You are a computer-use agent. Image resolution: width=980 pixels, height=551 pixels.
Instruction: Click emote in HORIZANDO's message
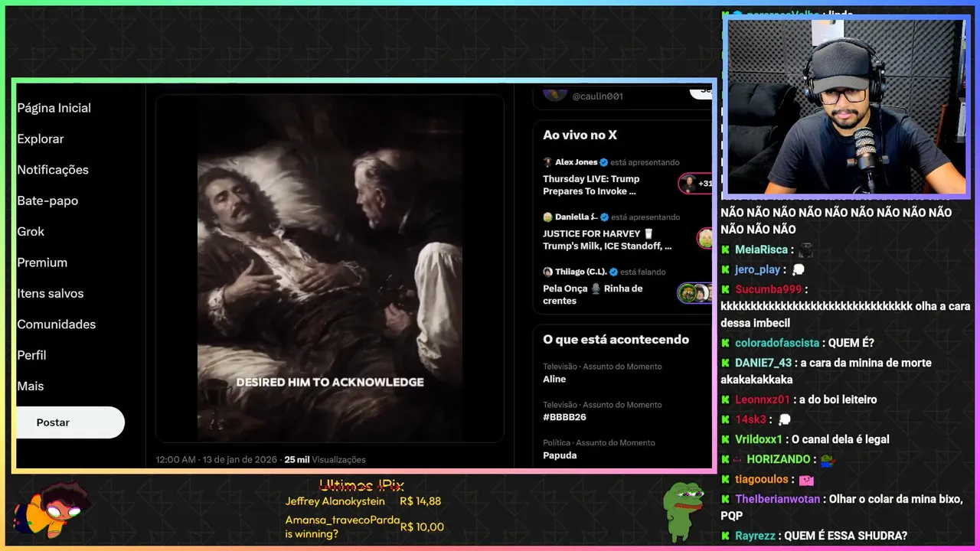point(828,460)
